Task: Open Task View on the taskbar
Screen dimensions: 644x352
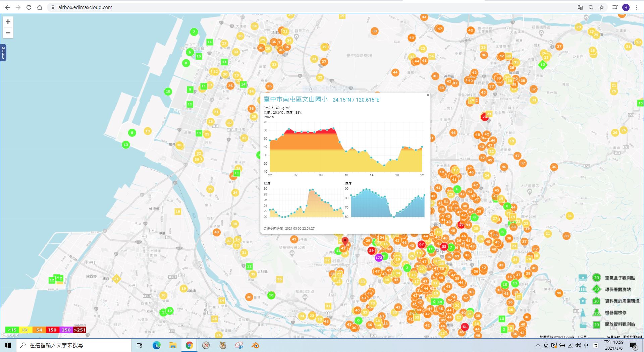Action: click(x=140, y=345)
